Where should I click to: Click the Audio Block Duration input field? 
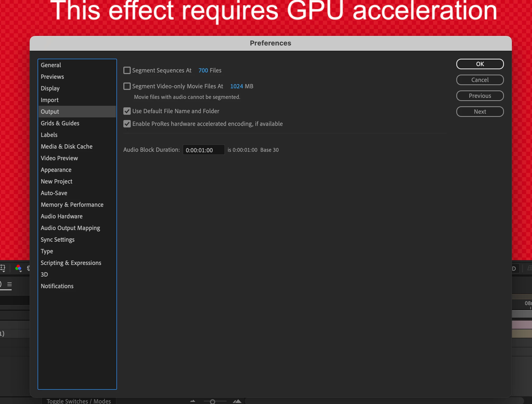(203, 150)
